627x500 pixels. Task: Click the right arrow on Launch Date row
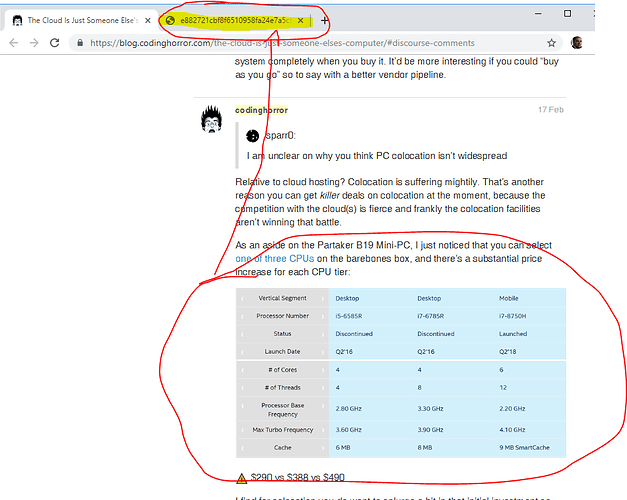pyautogui.click(x=323, y=352)
